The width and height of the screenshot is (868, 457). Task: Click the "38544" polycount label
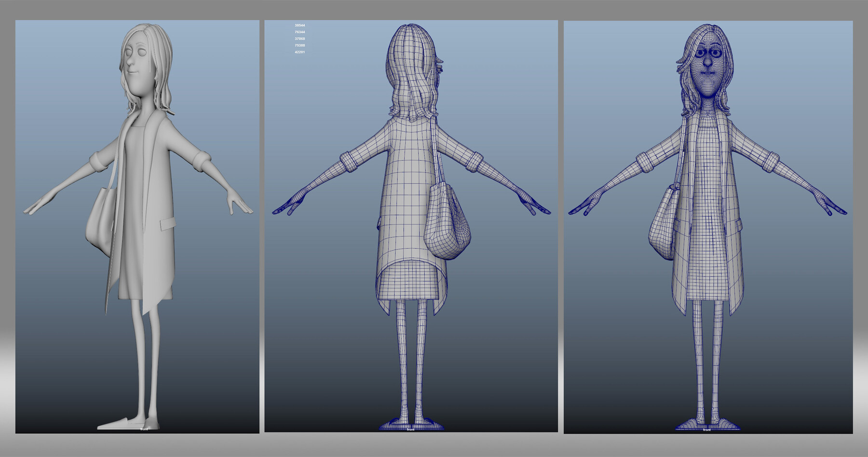(299, 25)
